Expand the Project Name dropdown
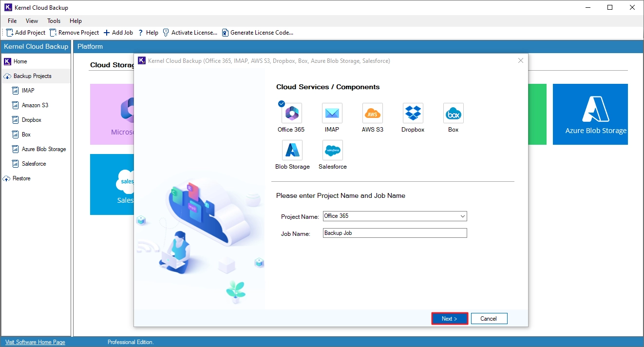 pyautogui.click(x=463, y=216)
